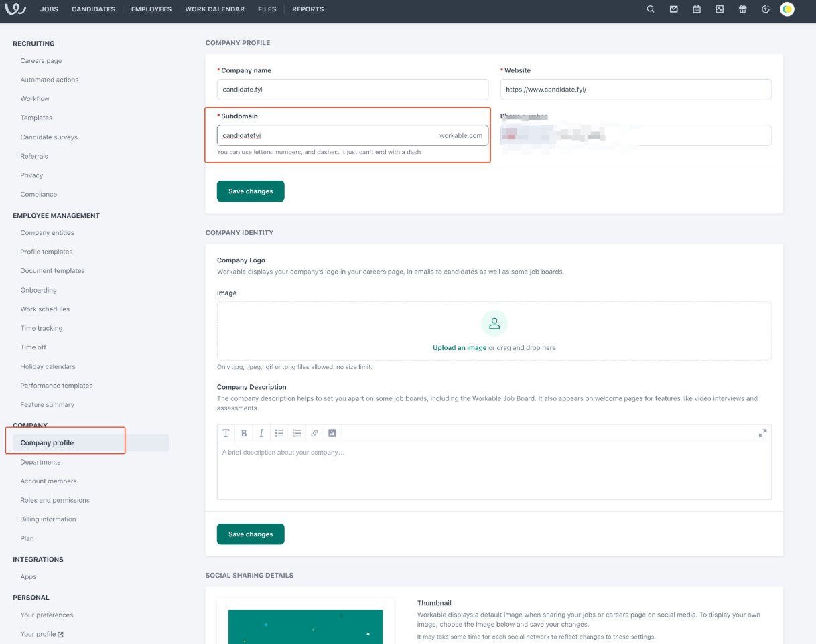This screenshot has width=816, height=644.
Task: Open the Reports menu
Action: (x=308, y=9)
